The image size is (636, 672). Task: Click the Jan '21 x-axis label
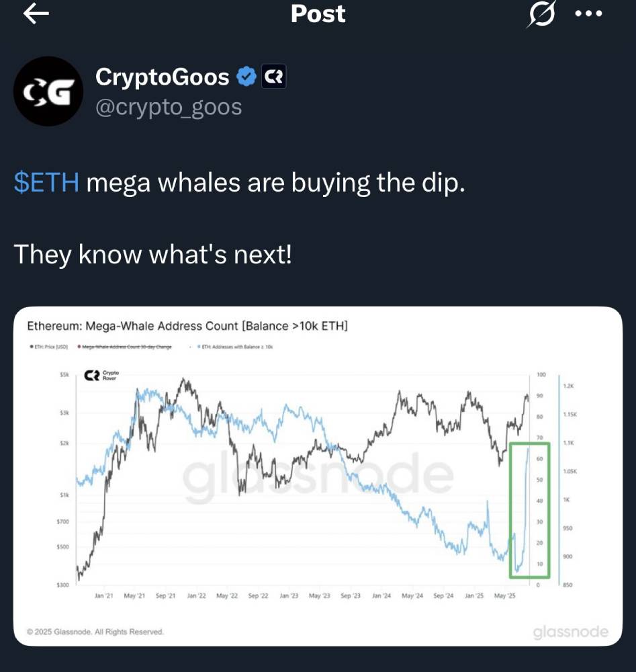[103, 595]
